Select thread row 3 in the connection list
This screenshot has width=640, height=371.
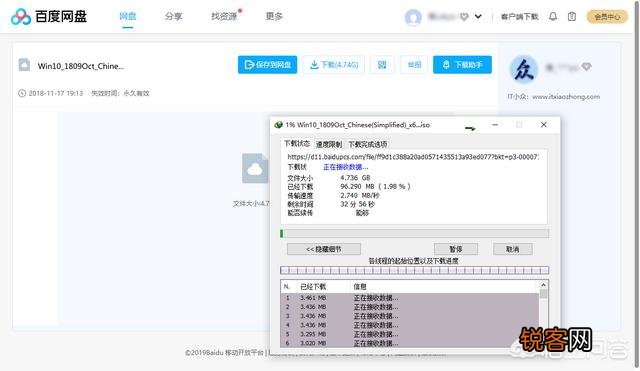point(410,316)
